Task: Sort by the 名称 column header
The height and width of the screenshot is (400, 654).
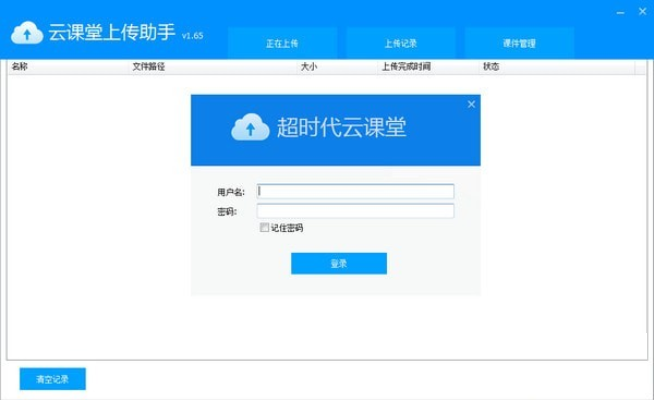Action: (x=20, y=68)
